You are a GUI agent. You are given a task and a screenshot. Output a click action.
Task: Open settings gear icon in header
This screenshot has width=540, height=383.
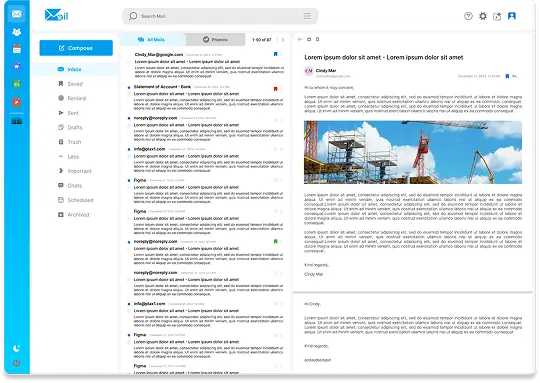click(x=483, y=16)
